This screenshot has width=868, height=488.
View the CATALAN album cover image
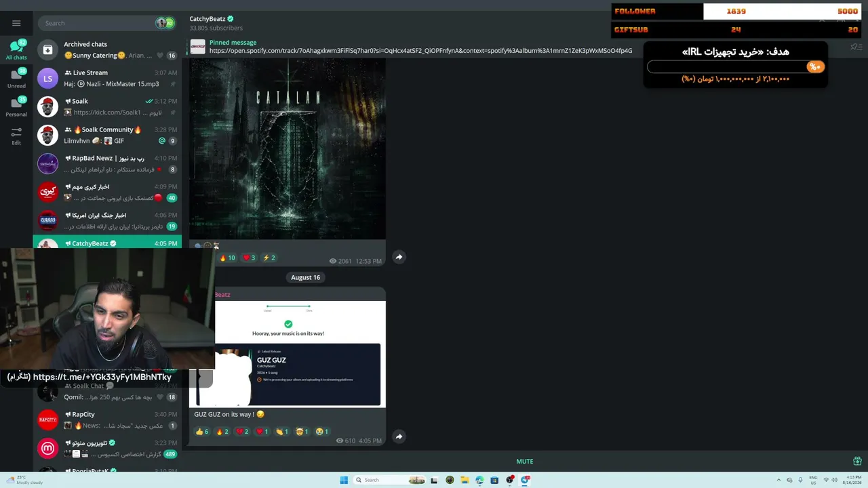pos(288,149)
